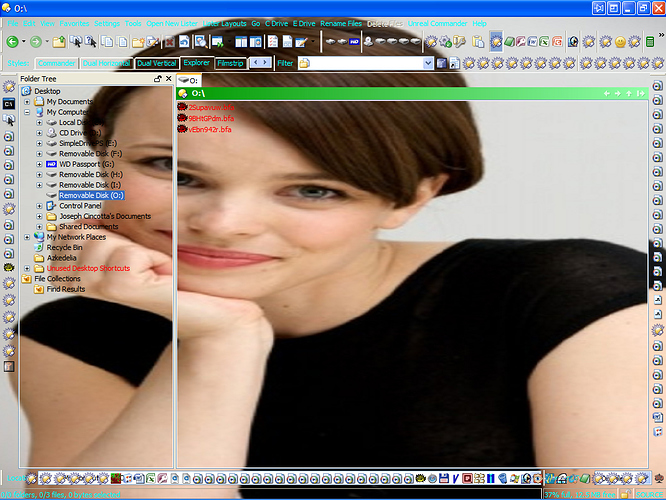Click the Control Panel icon in tree
Viewport: 666px width, 500px height.
click(51, 205)
